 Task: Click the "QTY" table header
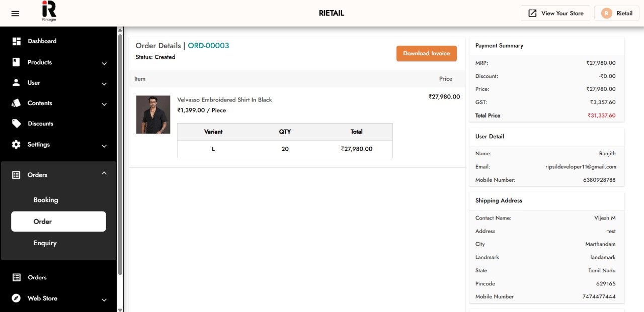point(285,132)
